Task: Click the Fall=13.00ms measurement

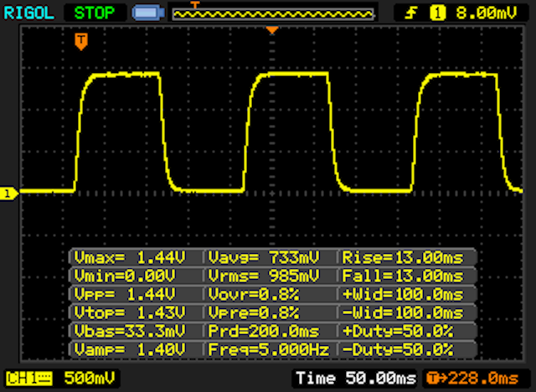Action: tap(403, 276)
